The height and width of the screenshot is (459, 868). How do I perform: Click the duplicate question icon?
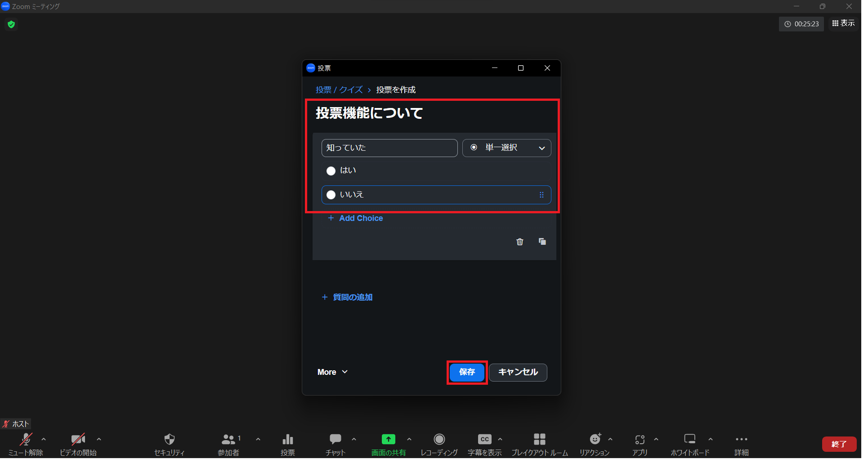542,242
